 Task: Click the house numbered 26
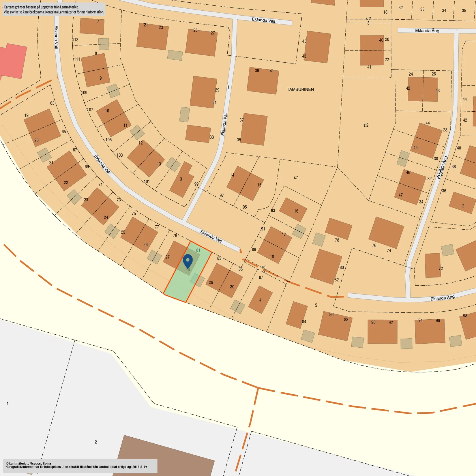click(139, 235)
